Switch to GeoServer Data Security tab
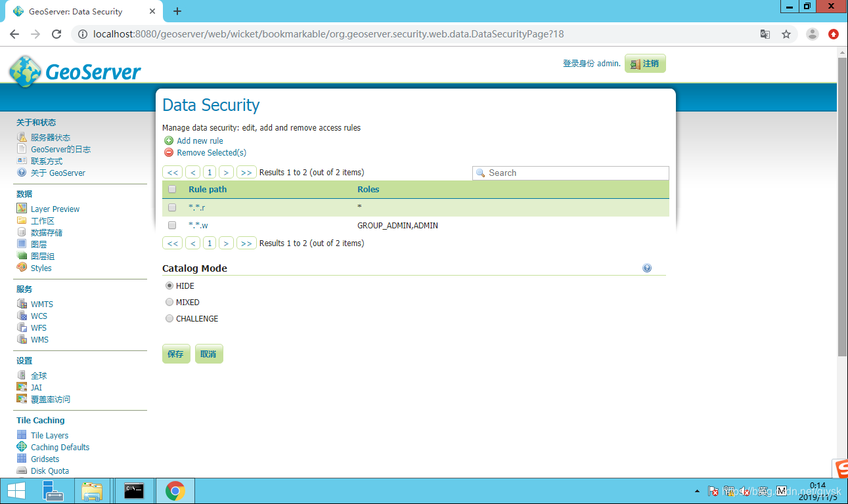Viewport: 848px width, 504px height. 83,11
